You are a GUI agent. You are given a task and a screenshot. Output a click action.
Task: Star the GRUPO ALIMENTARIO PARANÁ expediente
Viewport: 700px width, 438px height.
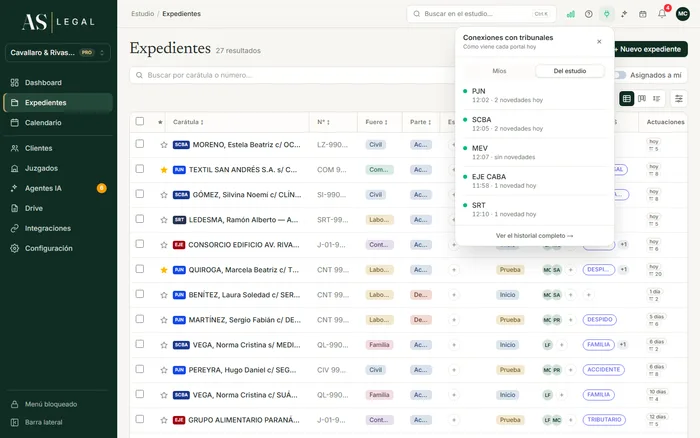click(164, 420)
